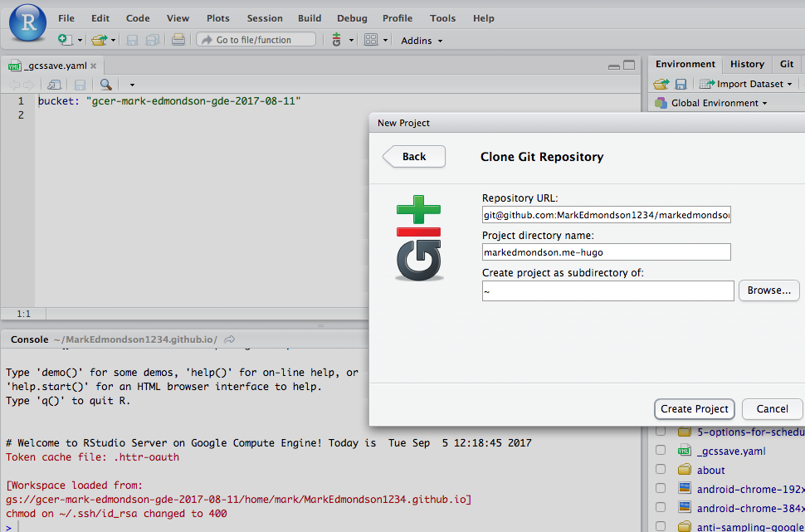Minimize the source editor pane

tap(613, 66)
